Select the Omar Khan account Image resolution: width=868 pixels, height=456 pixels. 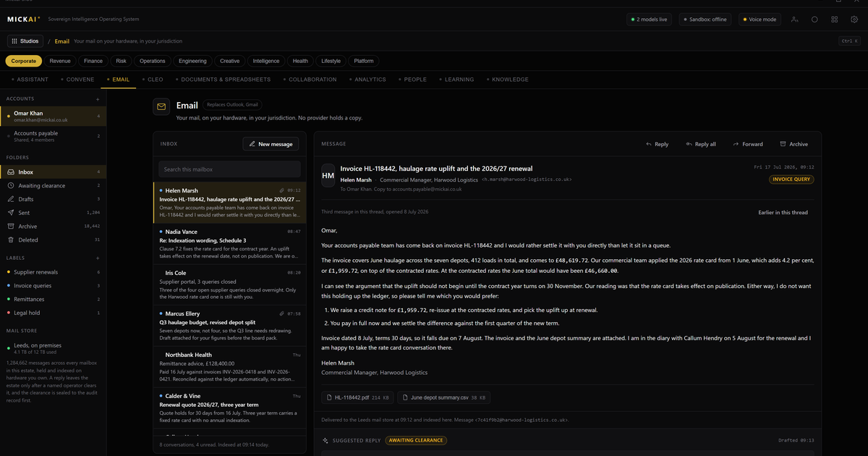53,116
